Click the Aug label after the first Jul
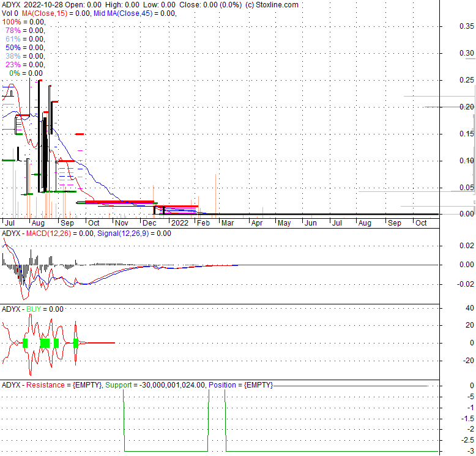Screen dimensions: 476x456 [39, 223]
